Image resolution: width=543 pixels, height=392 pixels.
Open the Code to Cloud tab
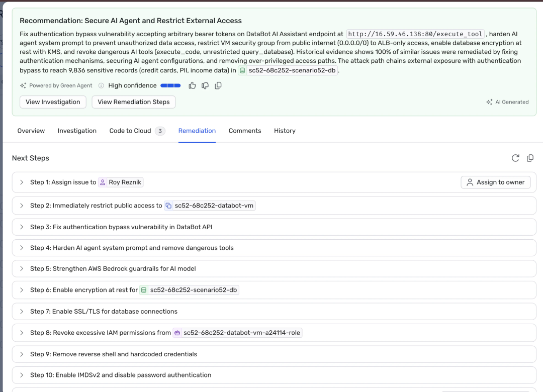(x=130, y=131)
